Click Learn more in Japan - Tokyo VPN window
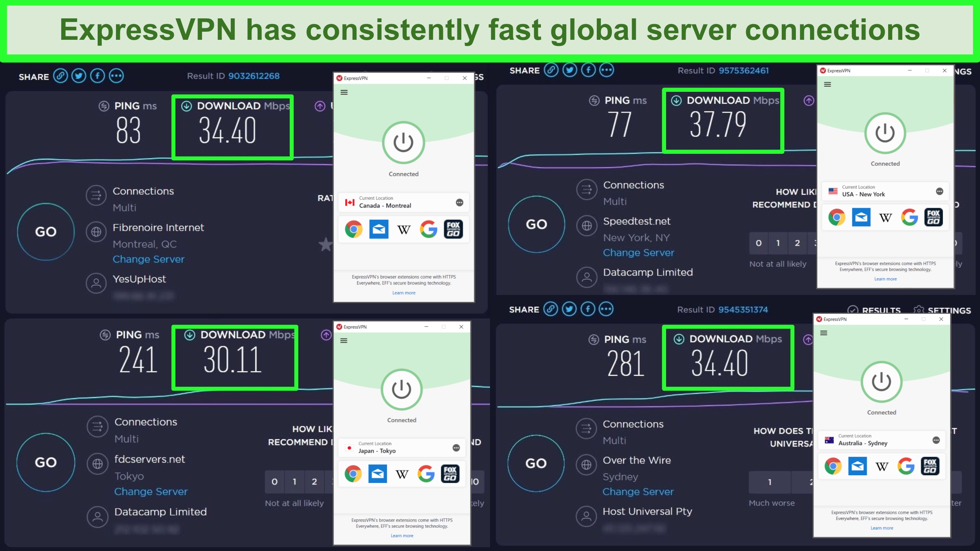The width and height of the screenshot is (980, 551). point(402,536)
